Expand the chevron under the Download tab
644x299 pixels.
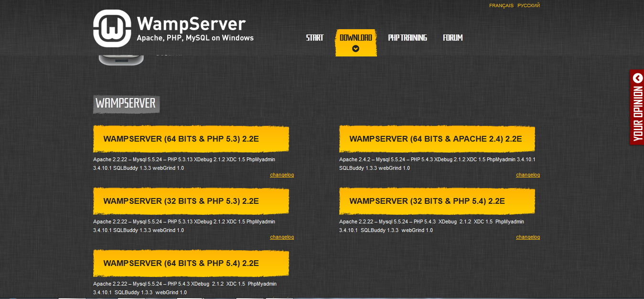(355, 48)
